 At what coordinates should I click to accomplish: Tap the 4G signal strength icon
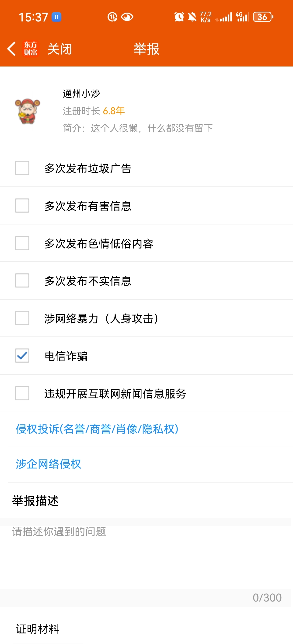(x=243, y=17)
